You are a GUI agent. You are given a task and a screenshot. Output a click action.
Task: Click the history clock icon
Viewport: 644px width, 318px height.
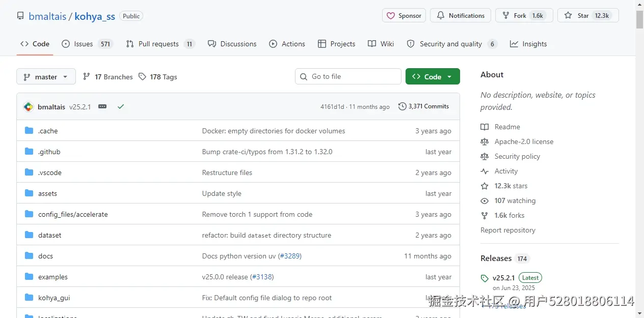pyautogui.click(x=403, y=106)
